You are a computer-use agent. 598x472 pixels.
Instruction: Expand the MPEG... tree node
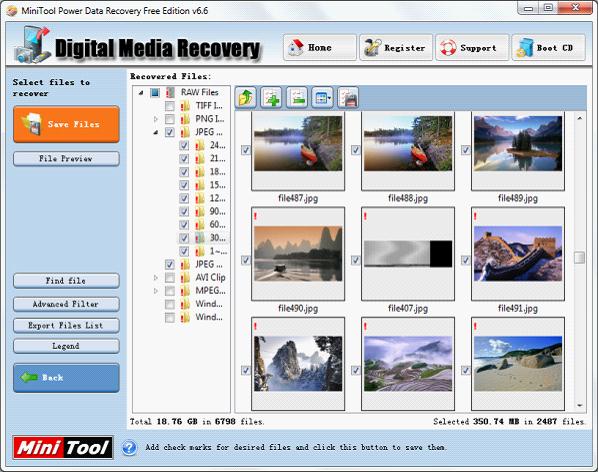(156, 291)
